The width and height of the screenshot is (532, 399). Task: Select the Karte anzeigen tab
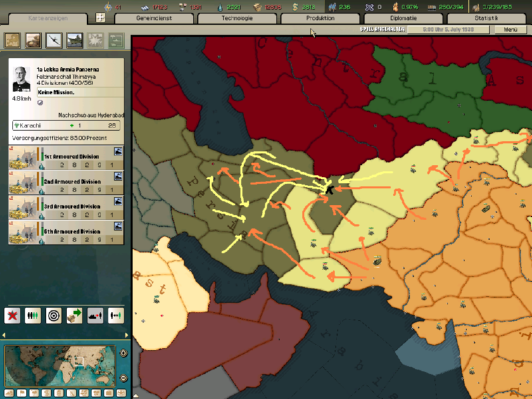[x=48, y=19]
